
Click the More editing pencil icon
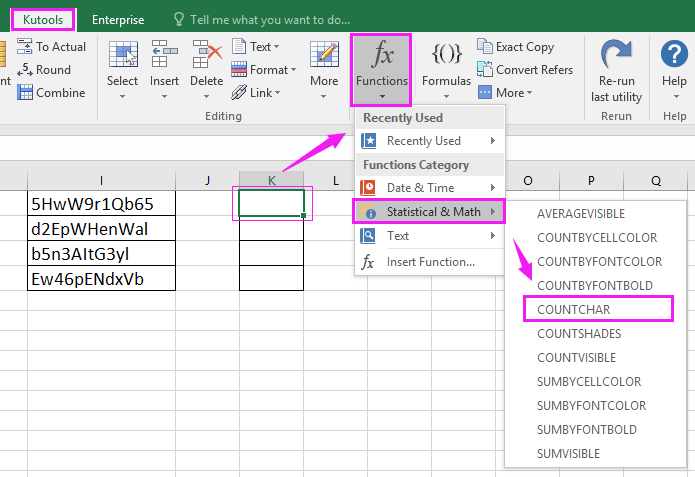(x=324, y=54)
